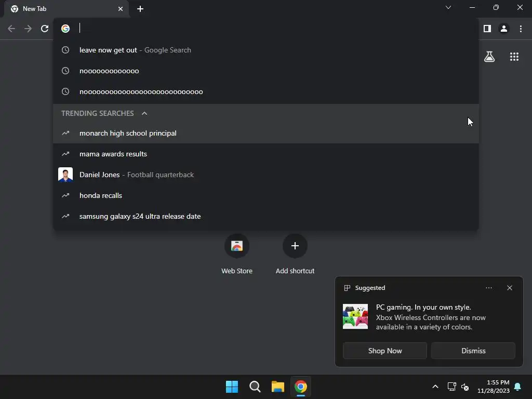
Task: Open the Google apps grid
Action: [514, 57]
